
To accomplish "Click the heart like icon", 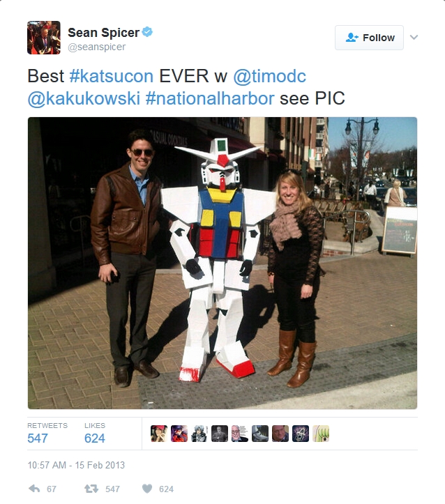I will point(147,489).
